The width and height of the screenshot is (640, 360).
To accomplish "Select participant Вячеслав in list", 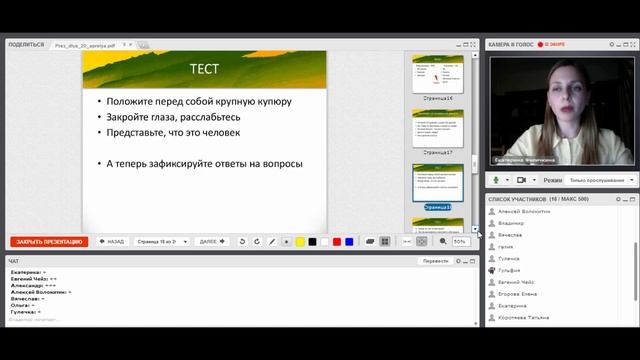I will [x=510, y=235].
